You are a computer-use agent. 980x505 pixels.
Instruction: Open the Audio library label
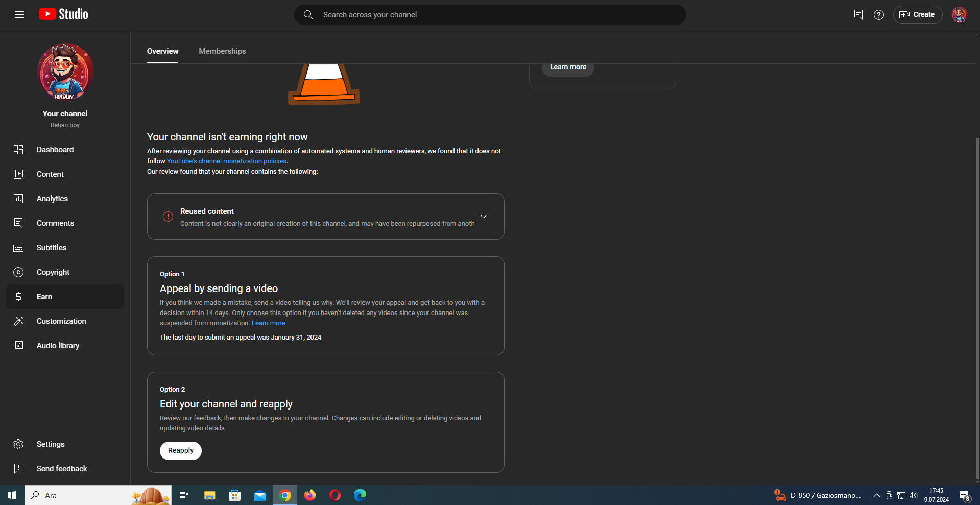pyautogui.click(x=58, y=346)
